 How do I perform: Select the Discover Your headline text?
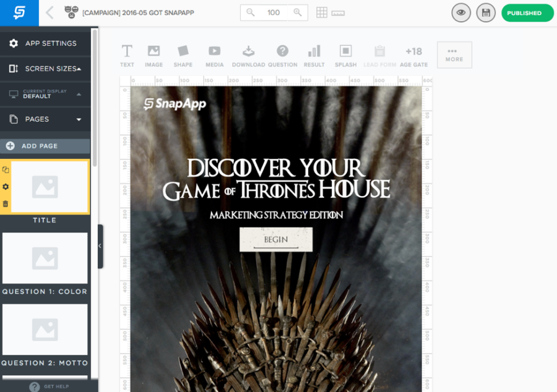276,179
